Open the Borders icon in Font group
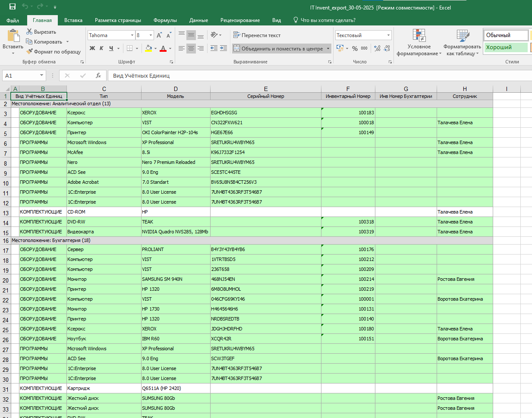 129,48
